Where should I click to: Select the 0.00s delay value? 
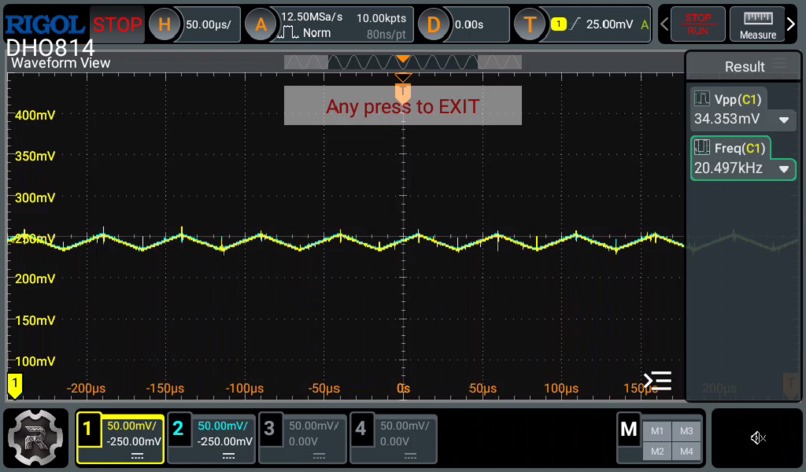tap(469, 24)
